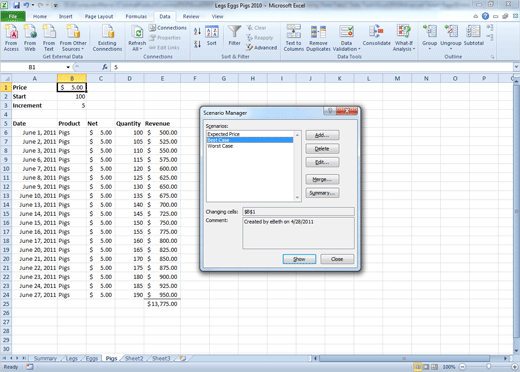The image size is (520, 372).
Task: Open Excel Help question mark
Action: (485, 16)
